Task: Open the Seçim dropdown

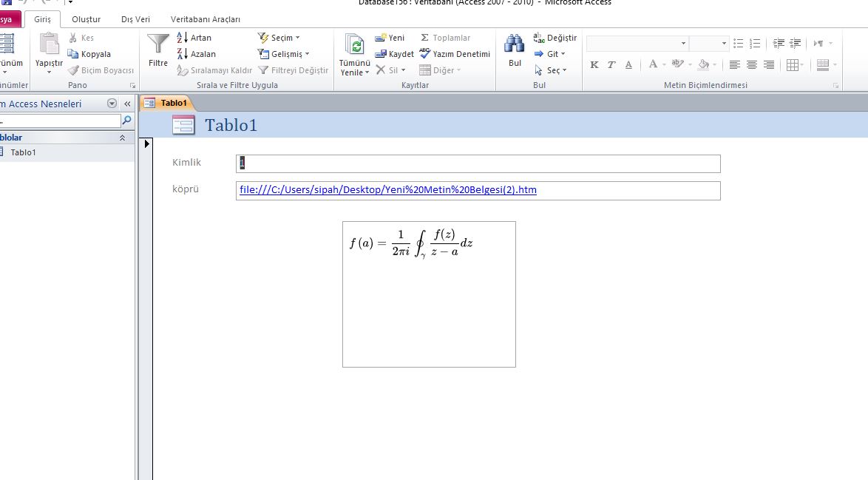Action: (279, 38)
